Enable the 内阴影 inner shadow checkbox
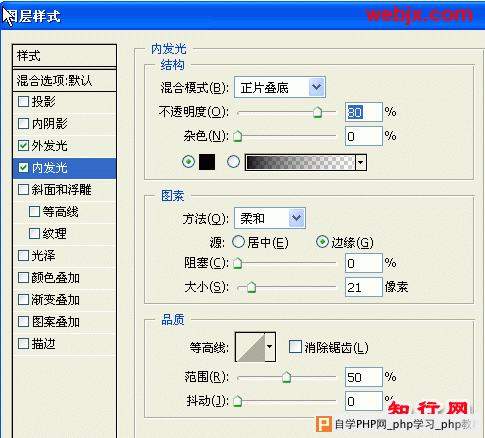The height and width of the screenshot is (438, 485). pyautogui.click(x=23, y=123)
